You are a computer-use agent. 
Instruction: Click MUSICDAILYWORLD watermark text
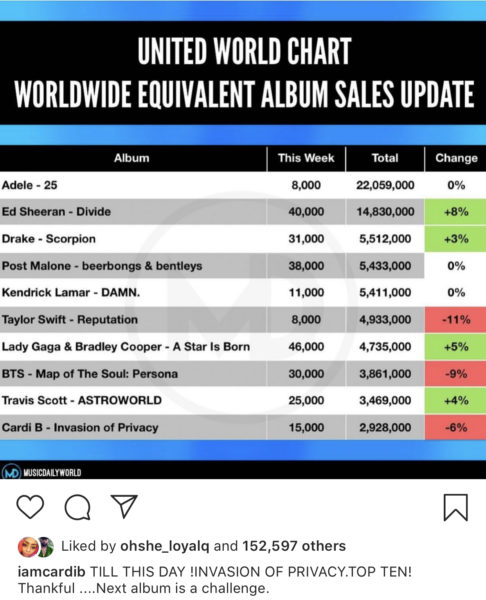coord(52,473)
